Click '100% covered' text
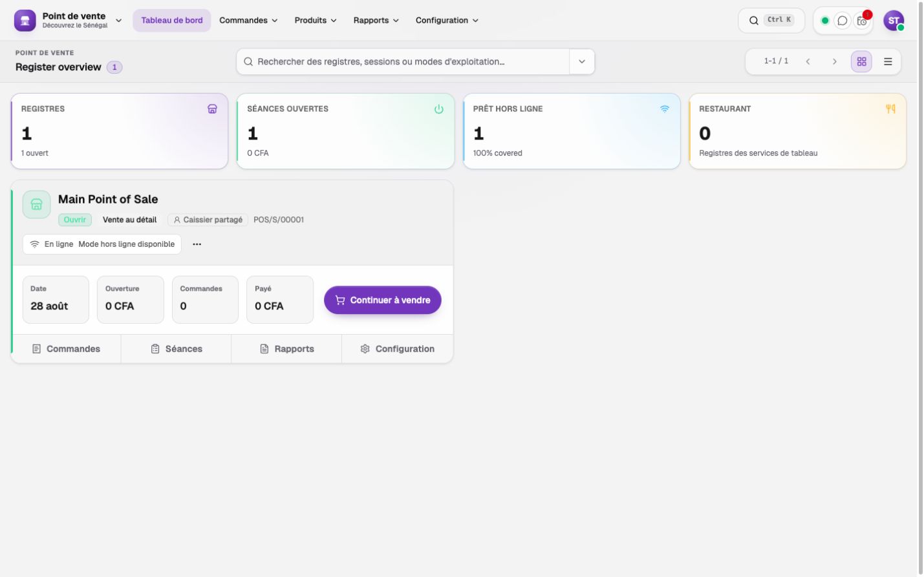 coord(498,153)
